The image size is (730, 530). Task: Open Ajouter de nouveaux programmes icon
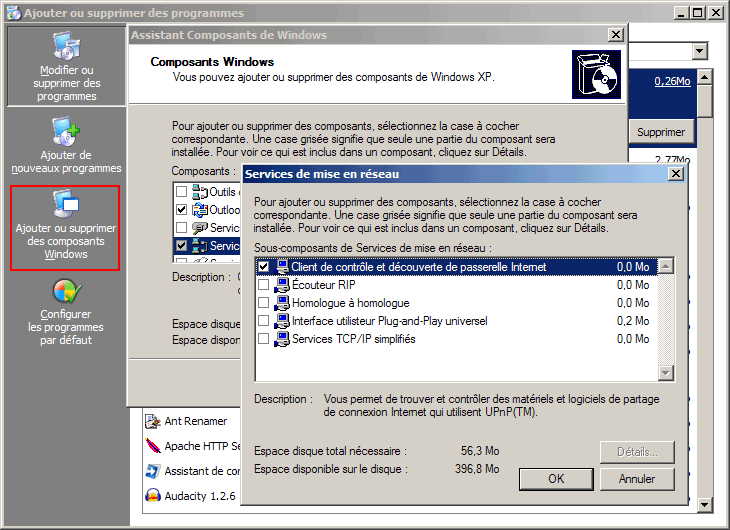[67, 132]
